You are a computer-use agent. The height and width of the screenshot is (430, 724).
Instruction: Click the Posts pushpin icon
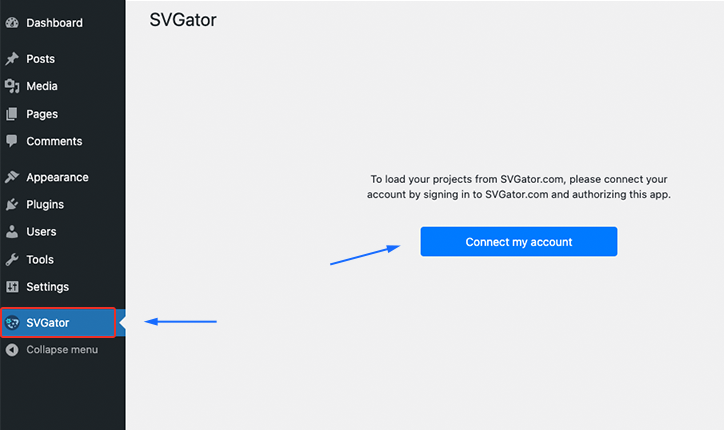point(12,59)
